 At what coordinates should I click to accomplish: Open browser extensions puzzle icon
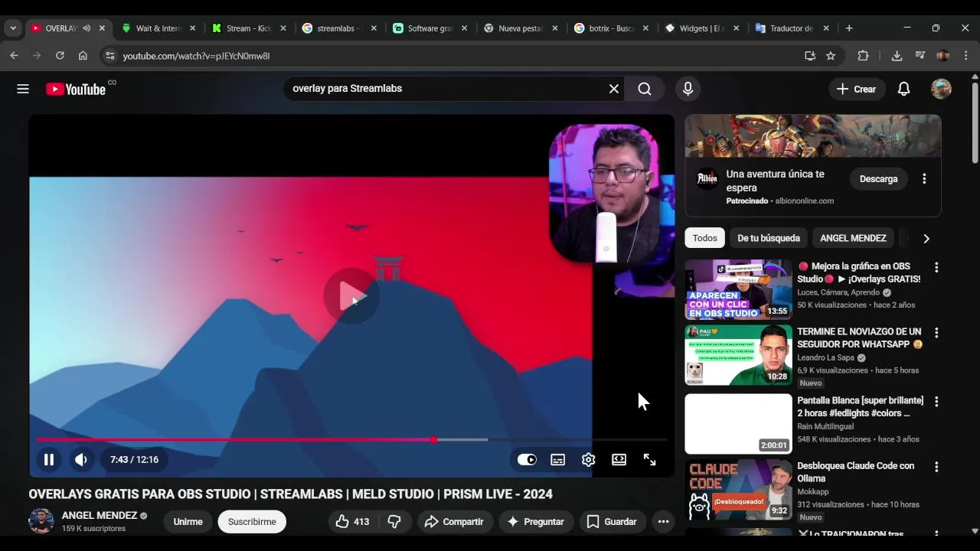(863, 56)
